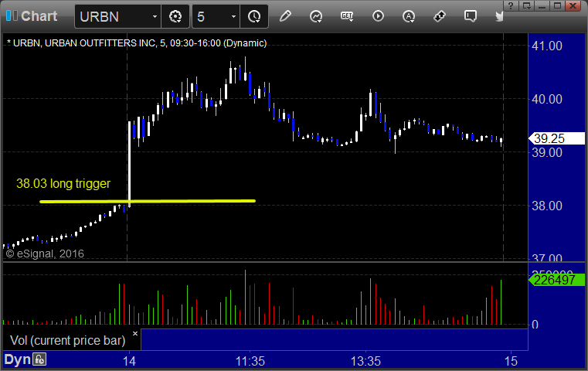The image size is (588, 371).
Task: Click the 40.00 price axis label
Action: pyautogui.click(x=547, y=100)
